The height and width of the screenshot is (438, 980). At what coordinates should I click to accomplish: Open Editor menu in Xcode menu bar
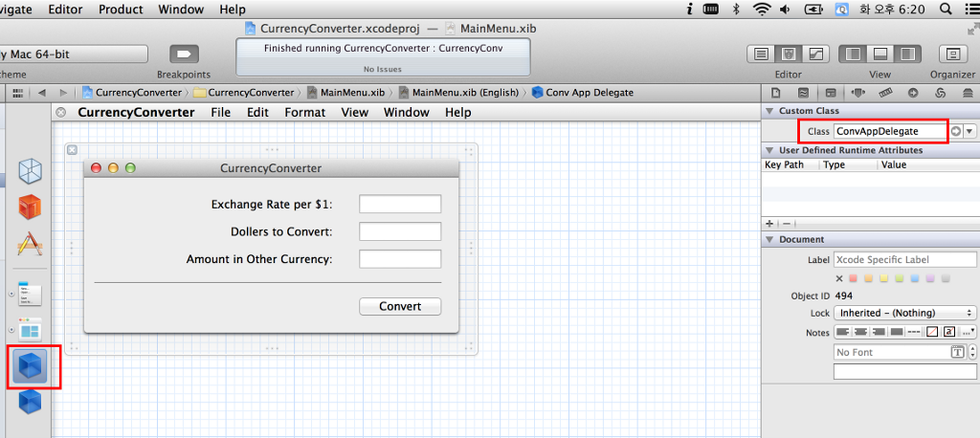pyautogui.click(x=66, y=10)
